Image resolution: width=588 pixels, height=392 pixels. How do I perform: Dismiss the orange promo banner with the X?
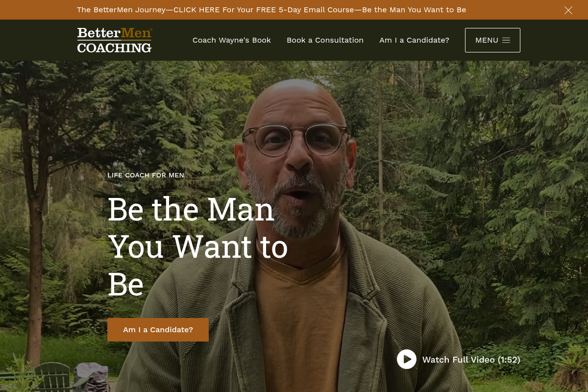[568, 10]
